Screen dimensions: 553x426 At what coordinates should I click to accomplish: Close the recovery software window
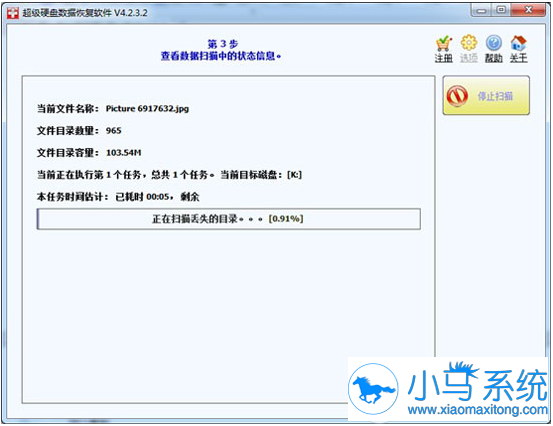point(528,11)
